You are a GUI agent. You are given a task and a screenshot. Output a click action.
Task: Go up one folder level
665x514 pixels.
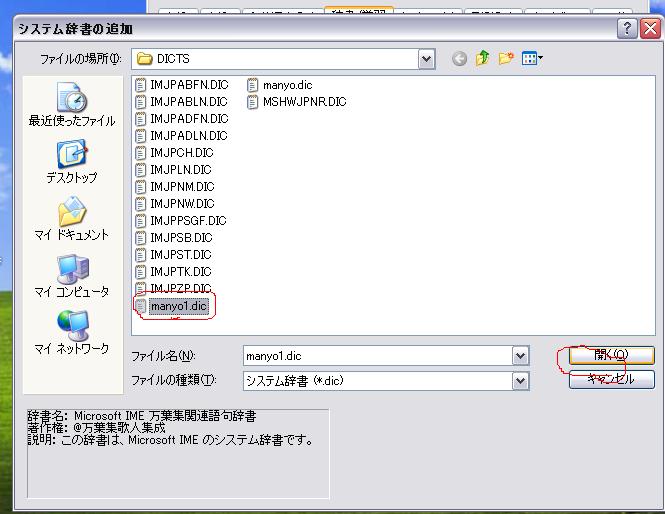[483, 59]
